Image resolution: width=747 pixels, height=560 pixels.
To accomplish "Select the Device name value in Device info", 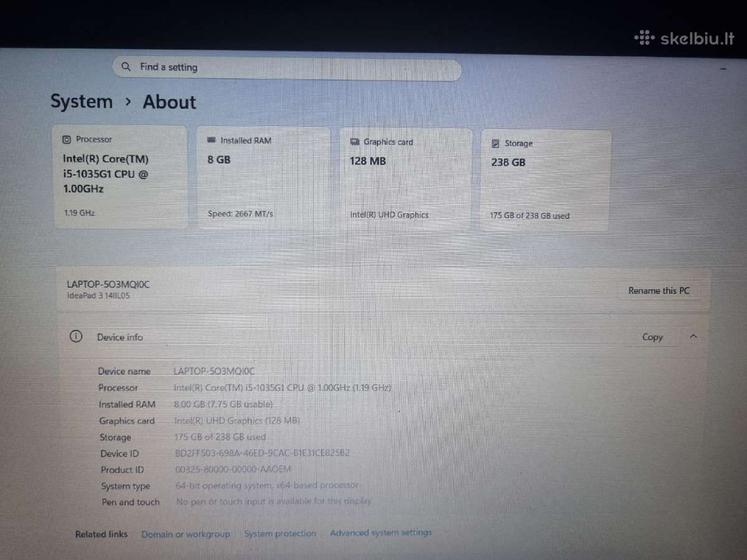I will [x=215, y=371].
